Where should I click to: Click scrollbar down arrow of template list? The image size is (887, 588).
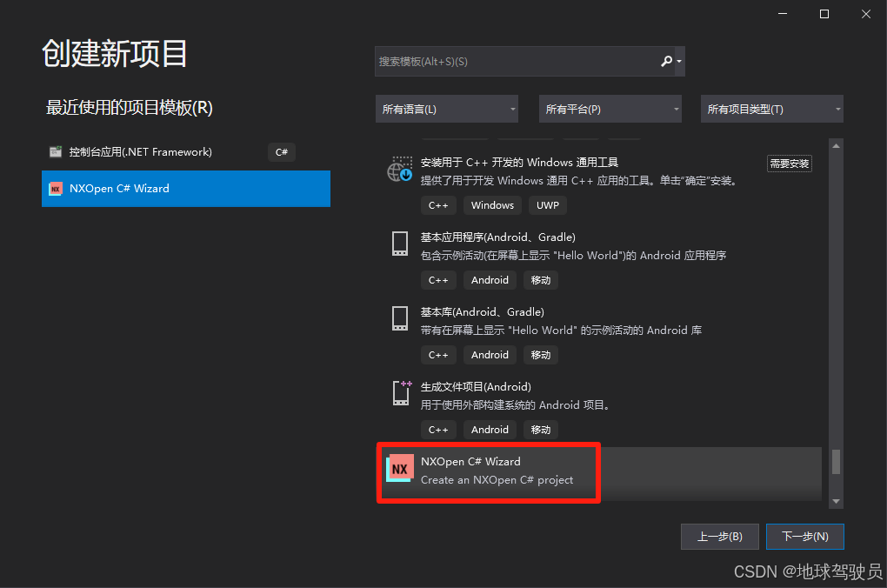836,501
